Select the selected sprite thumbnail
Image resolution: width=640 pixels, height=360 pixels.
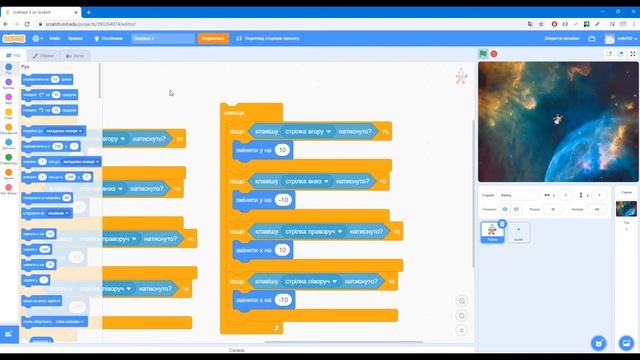tap(492, 232)
